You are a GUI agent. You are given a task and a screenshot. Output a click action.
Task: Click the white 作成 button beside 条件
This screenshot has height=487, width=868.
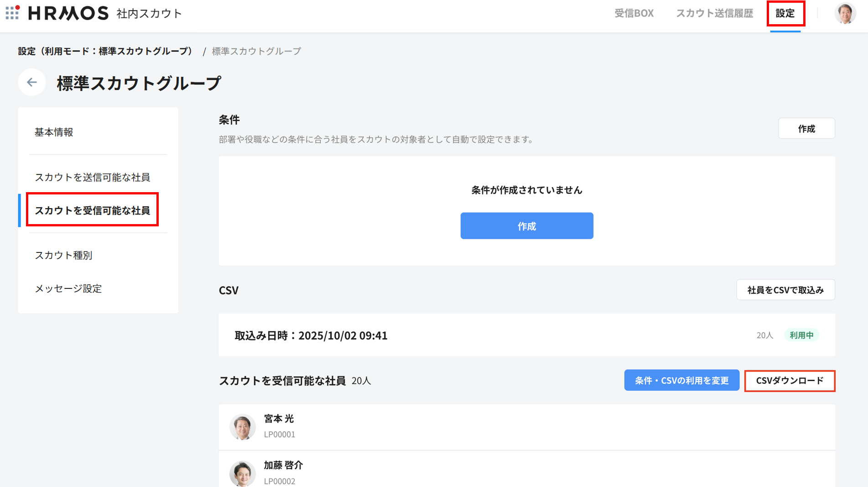[806, 129]
